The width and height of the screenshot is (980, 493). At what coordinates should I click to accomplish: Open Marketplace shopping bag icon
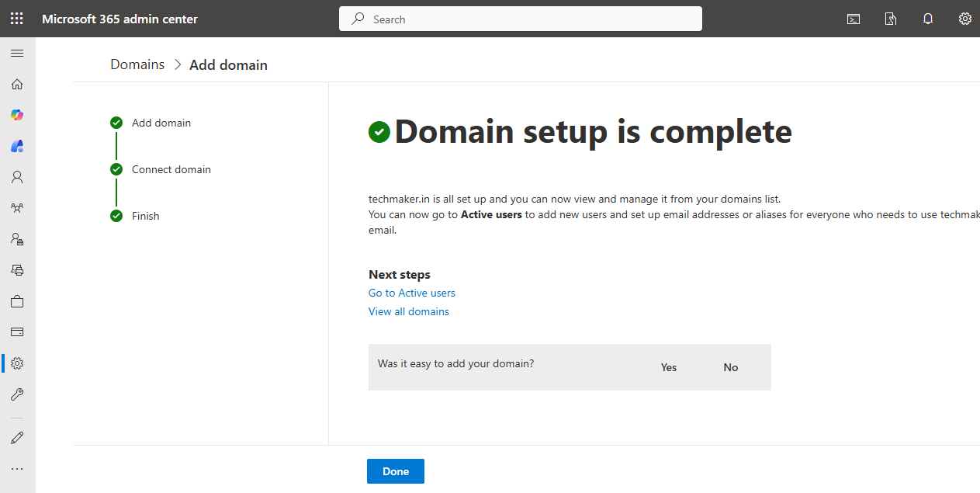click(x=17, y=301)
